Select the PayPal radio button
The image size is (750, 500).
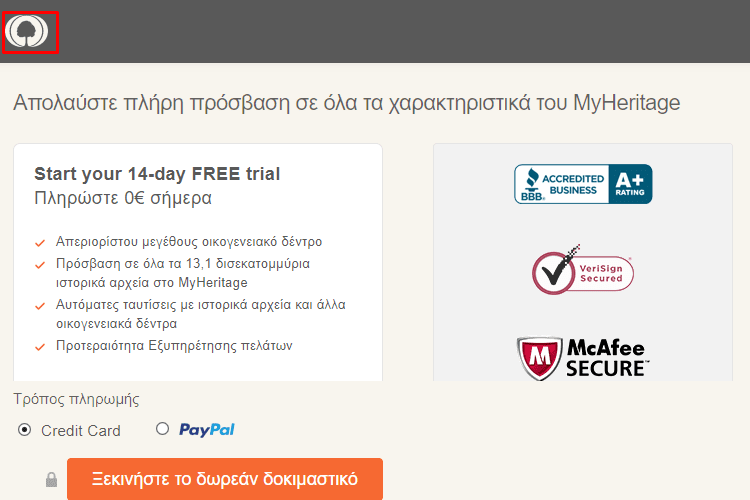tap(163, 428)
